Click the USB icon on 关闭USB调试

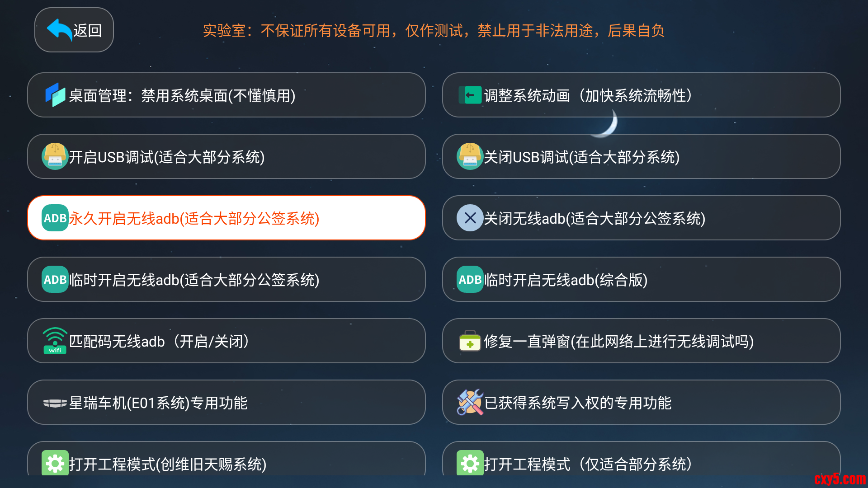(x=470, y=156)
